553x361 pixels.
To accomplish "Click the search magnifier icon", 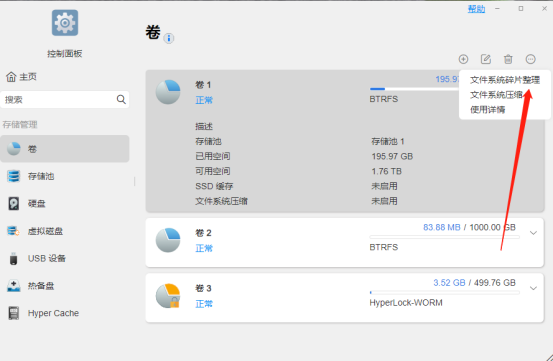I will point(121,99).
